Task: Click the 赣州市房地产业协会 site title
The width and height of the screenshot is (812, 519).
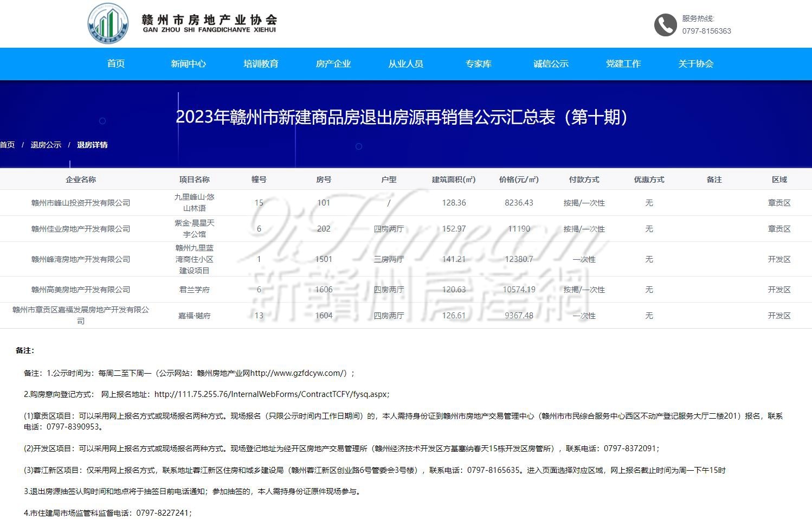Action: (209, 20)
